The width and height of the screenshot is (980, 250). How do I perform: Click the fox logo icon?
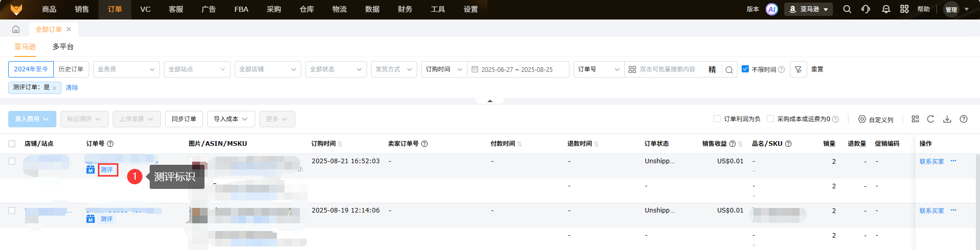click(x=16, y=9)
